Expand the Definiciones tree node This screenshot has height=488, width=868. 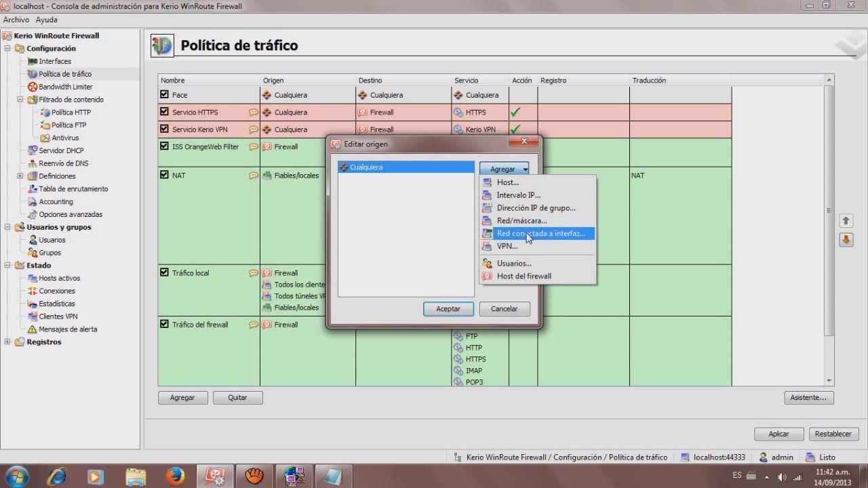coord(20,176)
